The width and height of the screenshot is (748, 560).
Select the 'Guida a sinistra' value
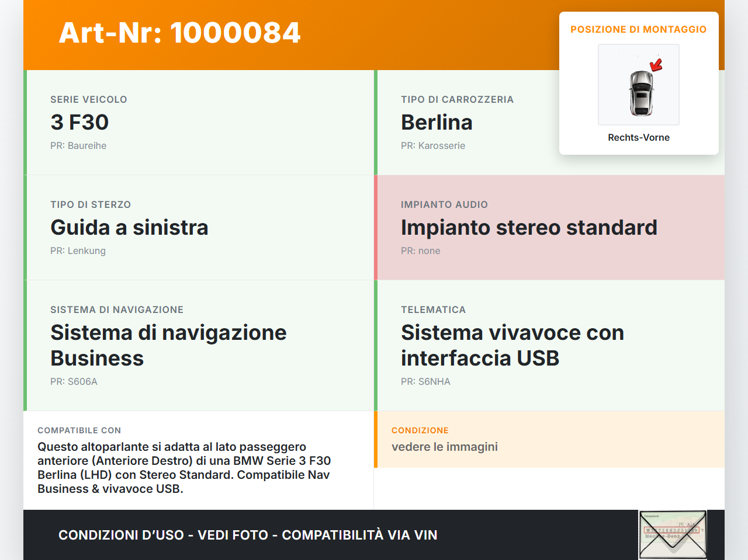click(x=129, y=227)
